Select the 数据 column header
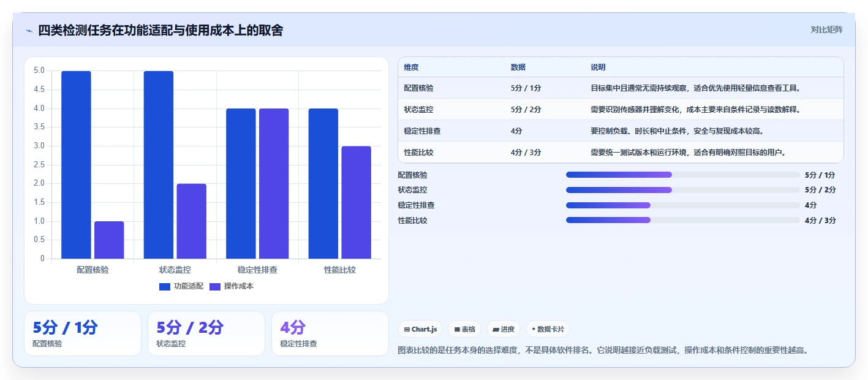 (518, 67)
